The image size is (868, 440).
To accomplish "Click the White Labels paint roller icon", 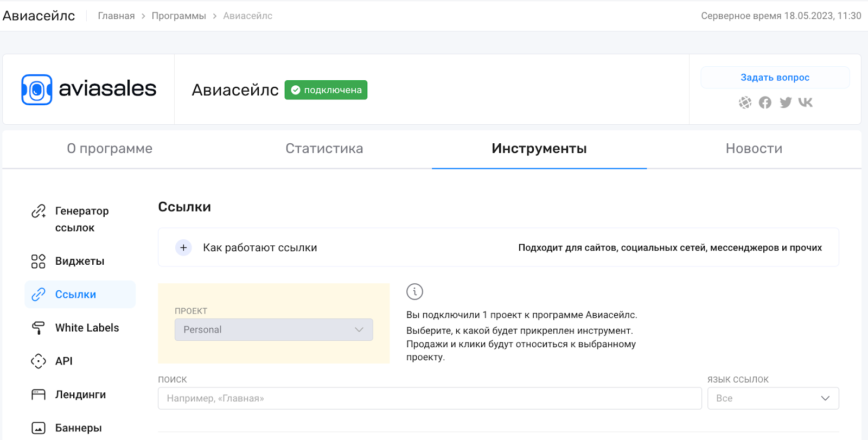I will coord(39,328).
